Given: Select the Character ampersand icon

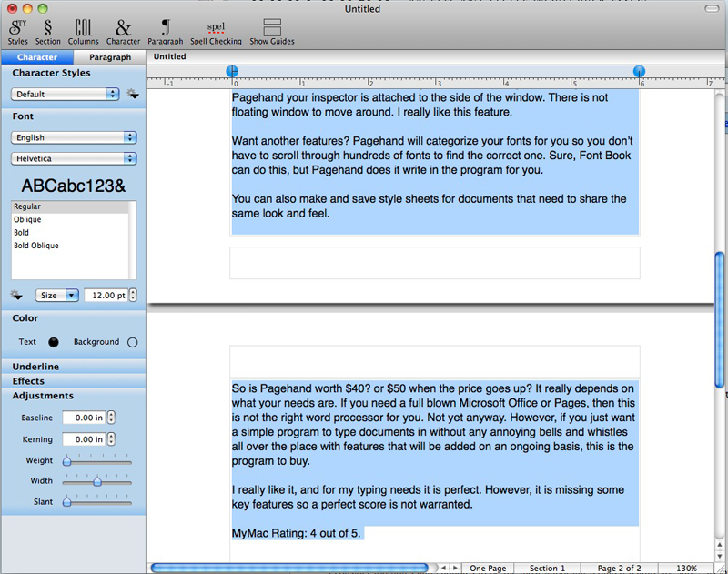Looking at the screenshot, I should [123, 30].
